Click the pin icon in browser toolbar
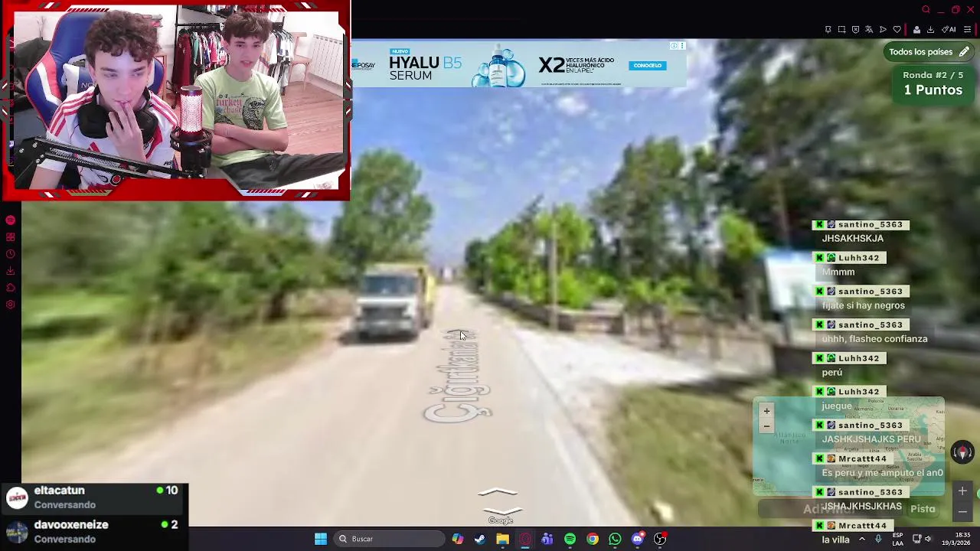The width and height of the screenshot is (980, 551). coord(828,30)
